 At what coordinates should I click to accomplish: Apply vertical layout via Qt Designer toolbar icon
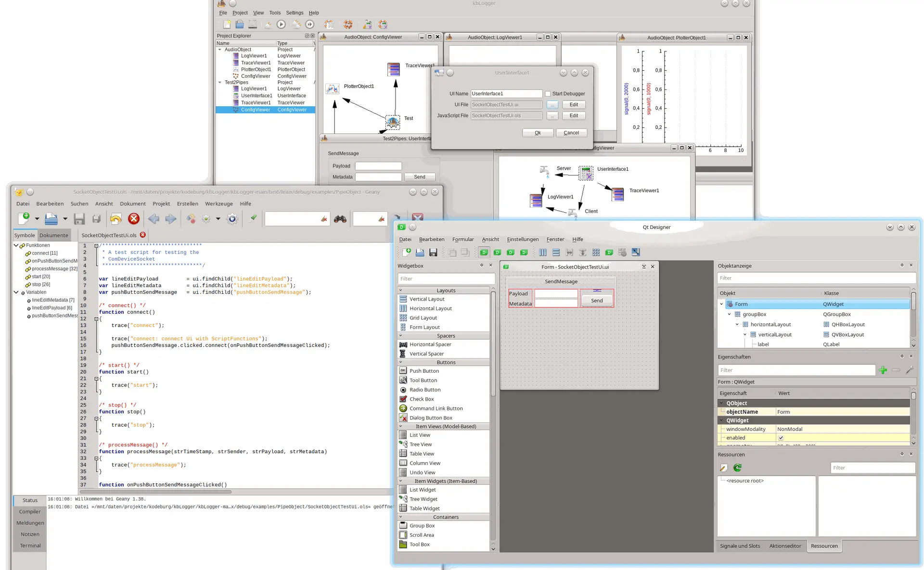556,252
